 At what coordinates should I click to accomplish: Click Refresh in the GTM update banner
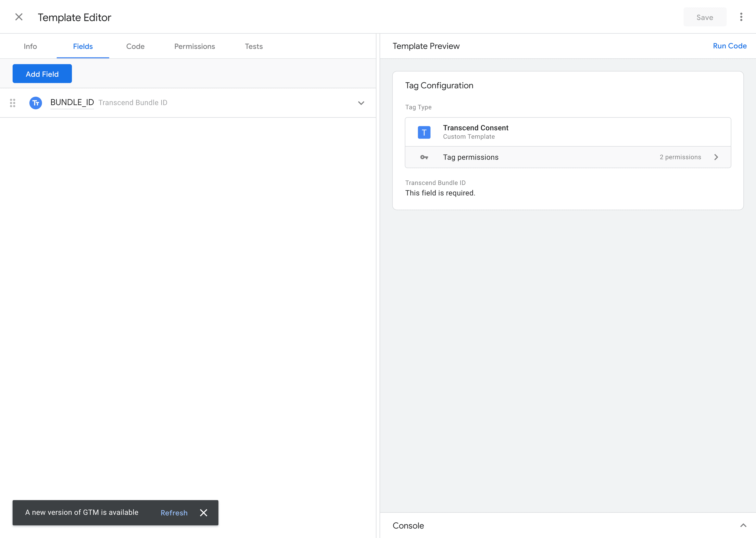click(x=174, y=513)
